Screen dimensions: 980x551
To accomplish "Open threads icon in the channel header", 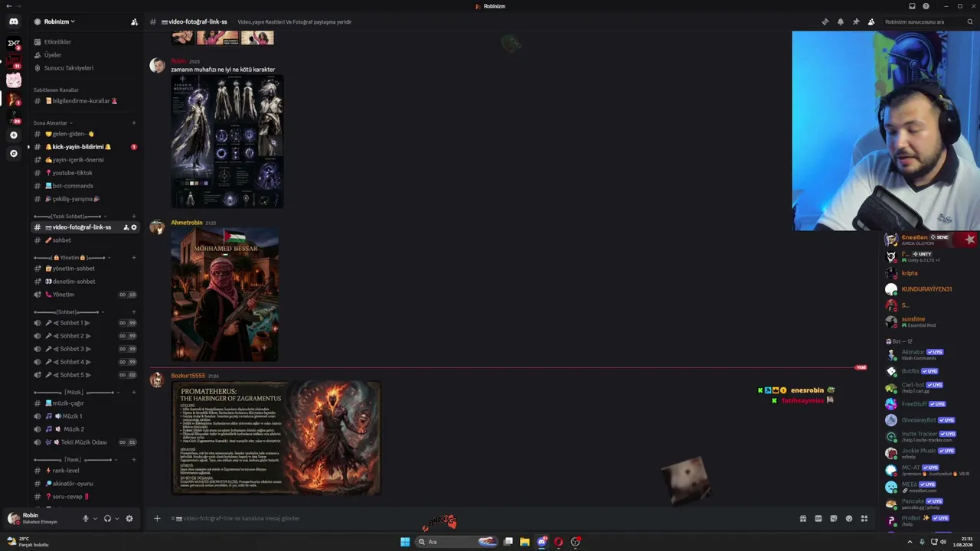I will tap(825, 21).
